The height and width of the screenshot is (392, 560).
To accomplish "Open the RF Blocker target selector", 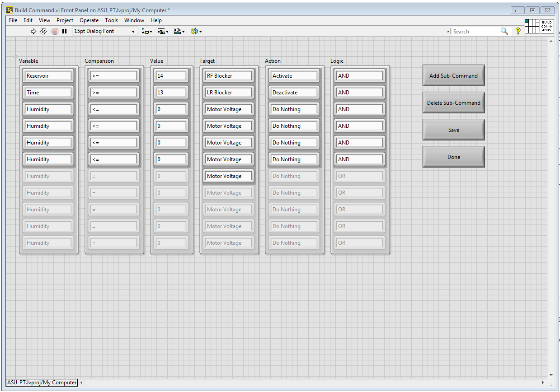I will (x=229, y=76).
